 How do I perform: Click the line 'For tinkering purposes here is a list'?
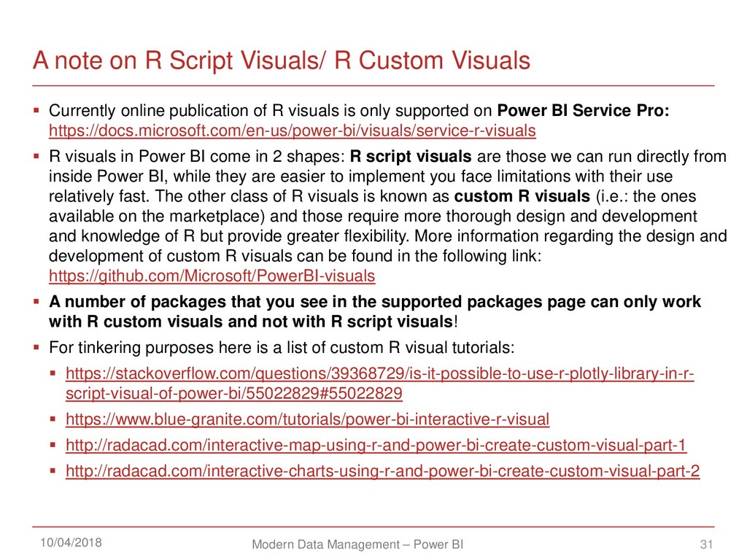[282, 348]
